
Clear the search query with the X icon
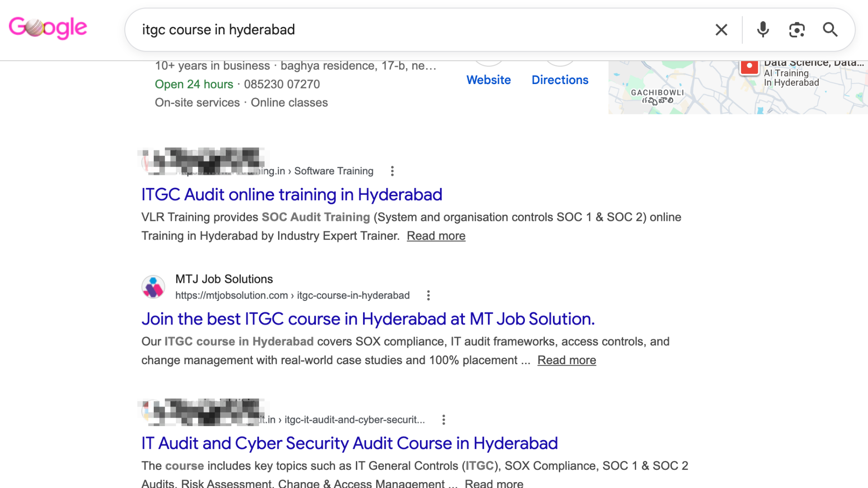(722, 30)
